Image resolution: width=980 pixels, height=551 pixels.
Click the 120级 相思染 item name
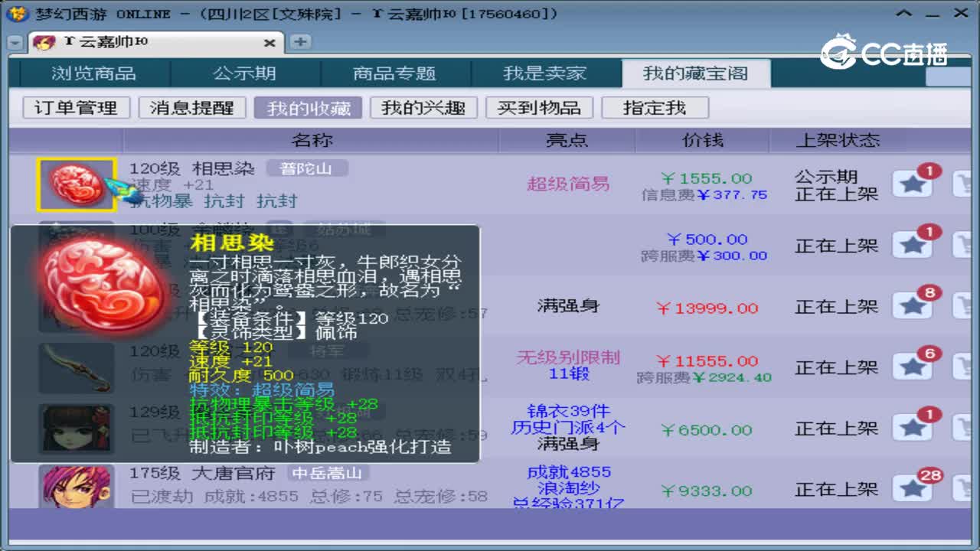pyautogui.click(x=192, y=168)
